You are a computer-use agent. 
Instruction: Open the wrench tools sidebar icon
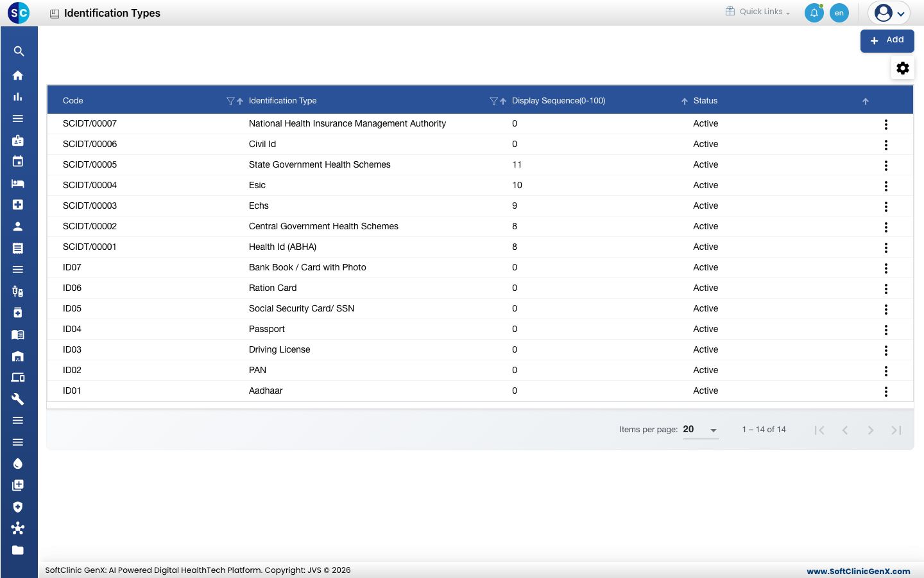pyautogui.click(x=18, y=399)
